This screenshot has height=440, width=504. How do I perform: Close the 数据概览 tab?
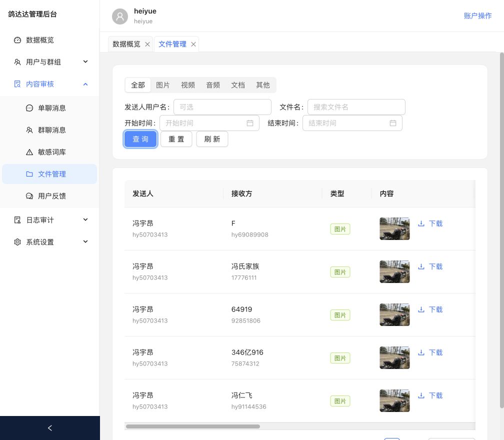point(147,44)
